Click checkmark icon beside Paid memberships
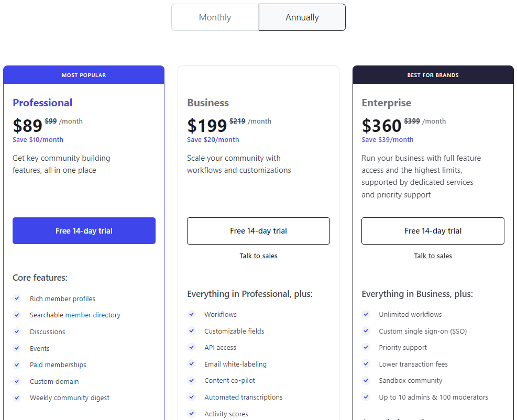 click(17, 364)
